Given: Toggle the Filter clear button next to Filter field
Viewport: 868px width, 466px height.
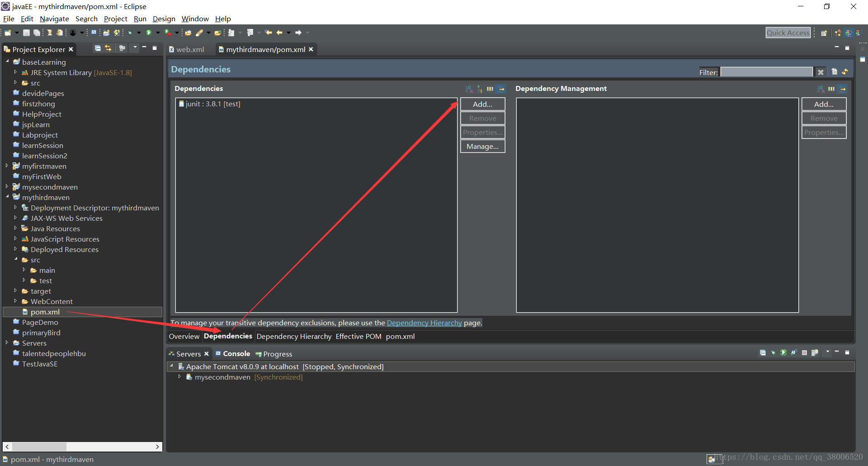Looking at the screenshot, I should 821,71.
